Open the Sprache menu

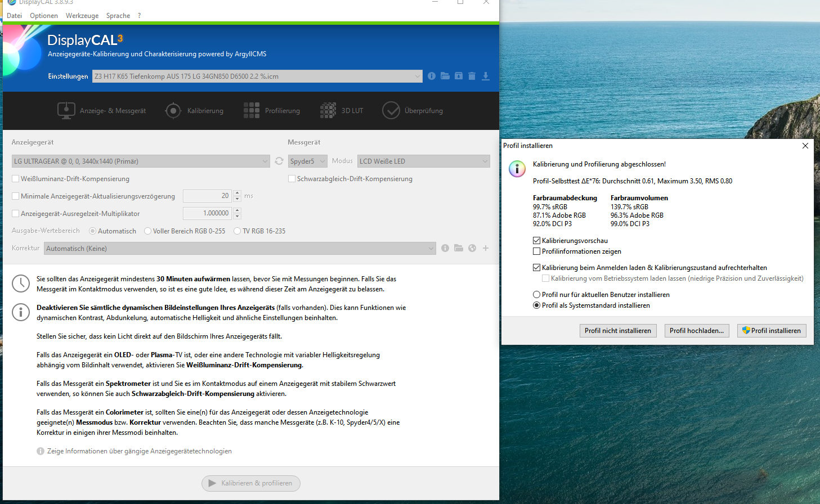click(118, 16)
